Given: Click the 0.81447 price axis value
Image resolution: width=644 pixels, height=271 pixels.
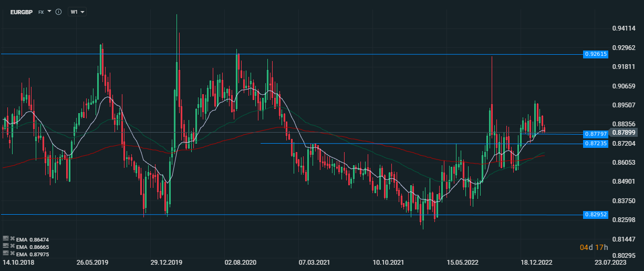Looking at the screenshot, I should [624, 239].
